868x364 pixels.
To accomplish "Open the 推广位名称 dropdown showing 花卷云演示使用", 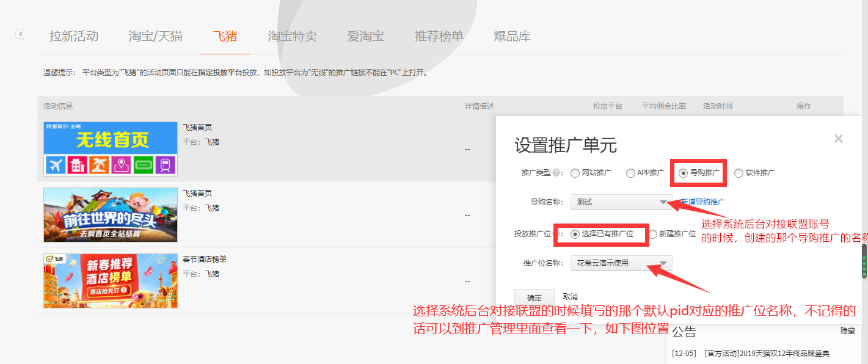I will tap(621, 263).
